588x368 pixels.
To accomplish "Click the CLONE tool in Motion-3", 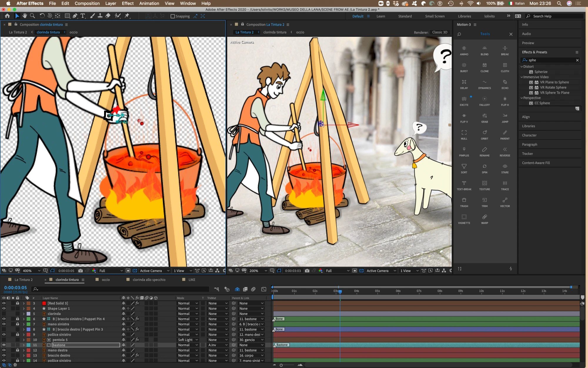I will 485,67.
